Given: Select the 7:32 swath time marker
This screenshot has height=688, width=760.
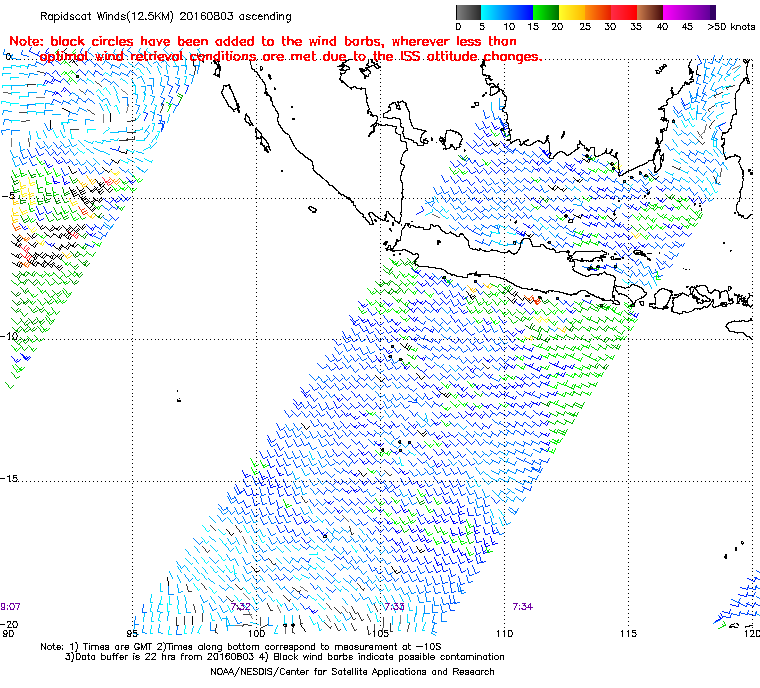Looking at the screenshot, I should point(241,607).
